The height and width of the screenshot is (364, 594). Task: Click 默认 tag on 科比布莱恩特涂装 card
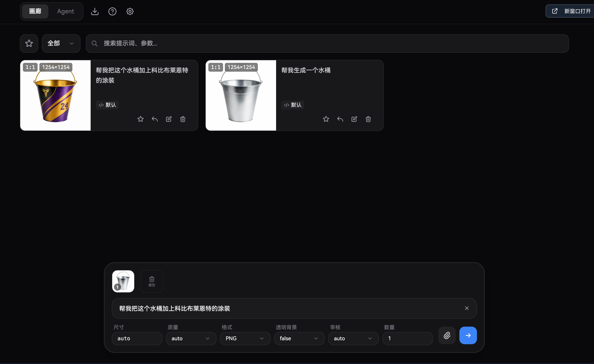tap(107, 105)
